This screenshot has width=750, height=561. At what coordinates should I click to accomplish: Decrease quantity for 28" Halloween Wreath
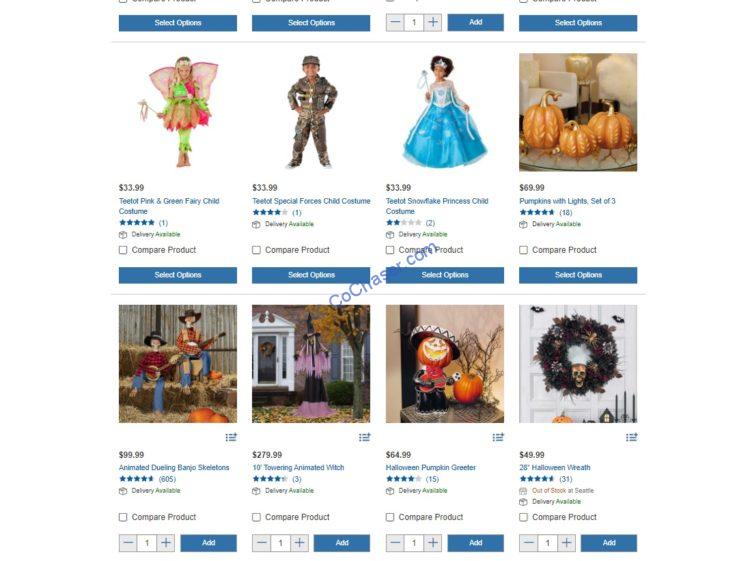(x=528, y=543)
